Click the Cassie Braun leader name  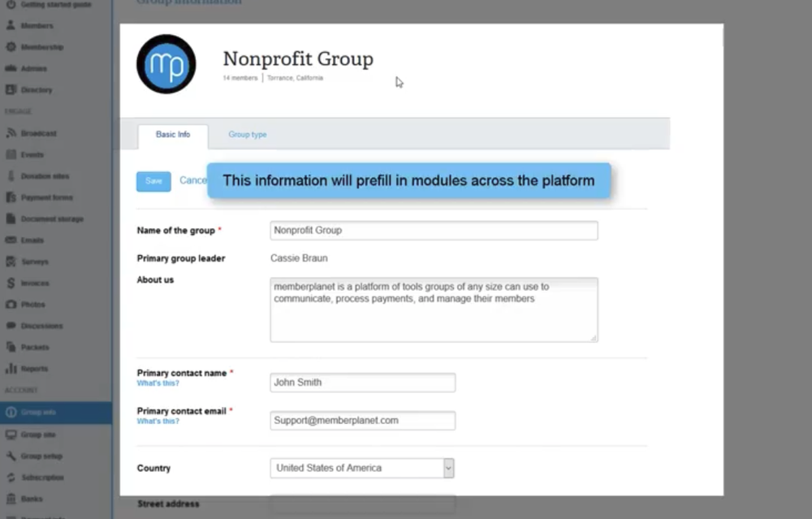pos(299,258)
